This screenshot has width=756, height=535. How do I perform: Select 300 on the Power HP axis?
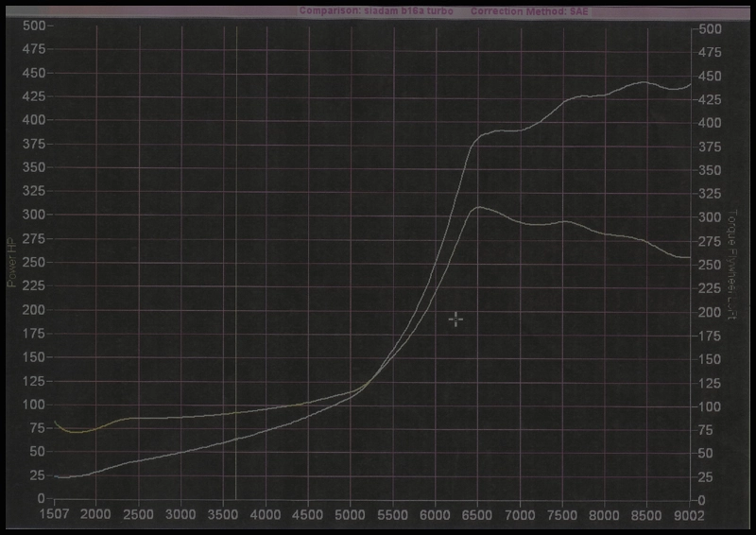click(34, 215)
